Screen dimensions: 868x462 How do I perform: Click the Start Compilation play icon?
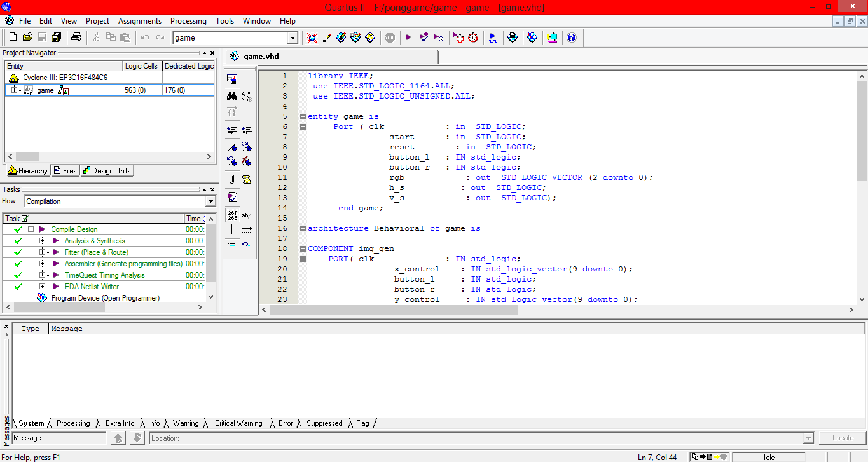pos(408,37)
